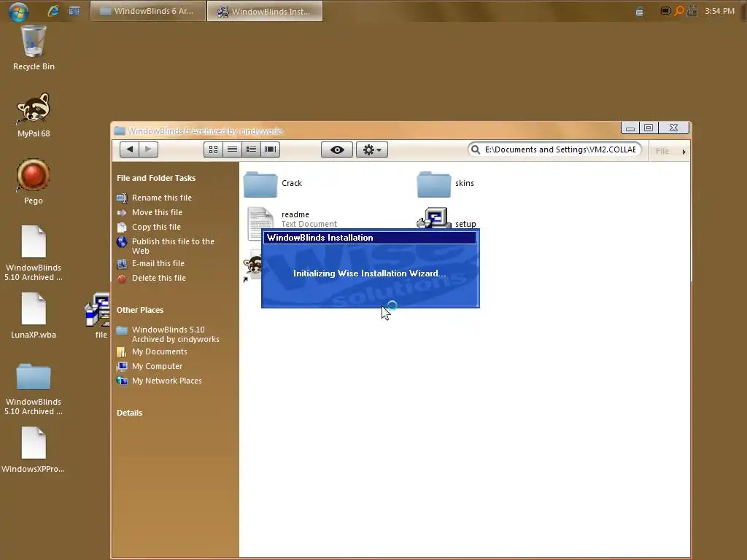Click the raccoon shortcut icon behind the dialog
747x560 pixels.
pyautogui.click(x=252, y=267)
